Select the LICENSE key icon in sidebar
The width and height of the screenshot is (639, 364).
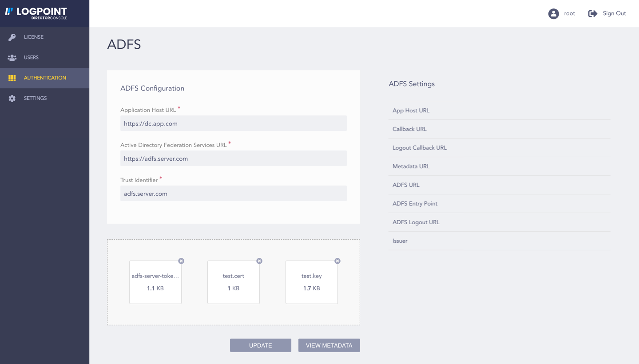(x=12, y=37)
